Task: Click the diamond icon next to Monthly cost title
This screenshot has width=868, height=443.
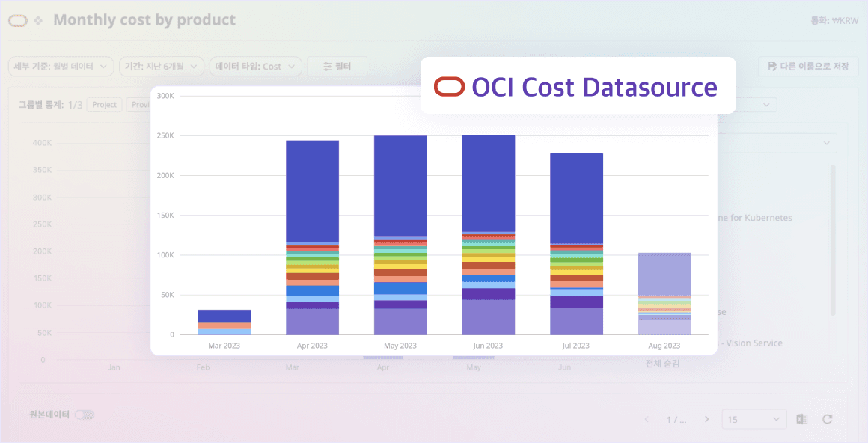Action: coord(38,21)
